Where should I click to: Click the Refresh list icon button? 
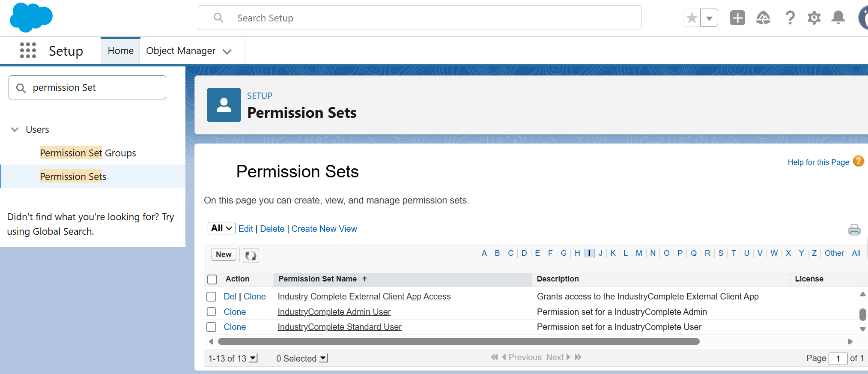click(x=251, y=255)
